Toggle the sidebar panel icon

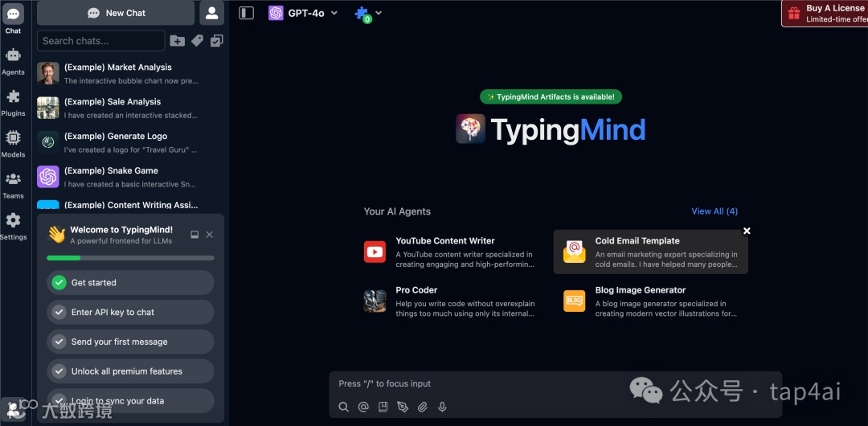247,13
